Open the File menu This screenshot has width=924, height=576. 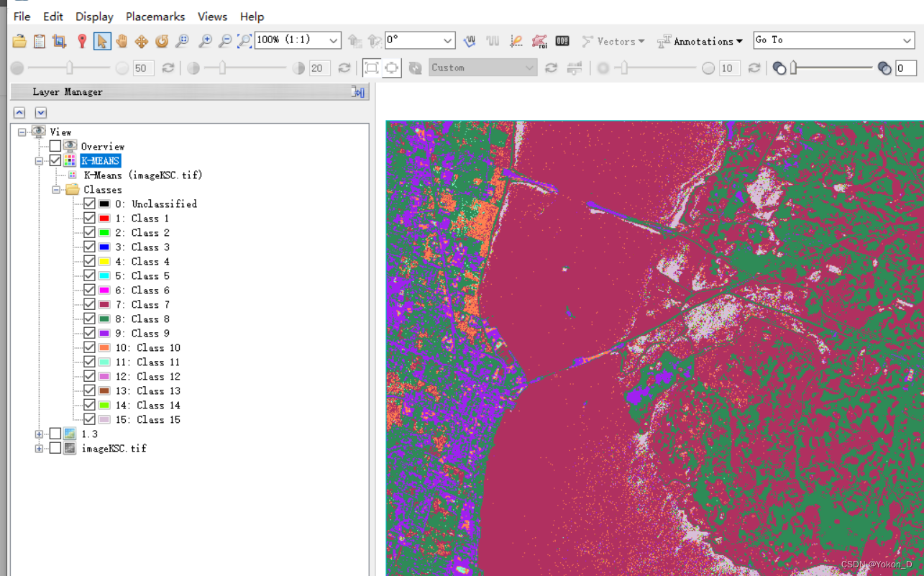(22, 16)
